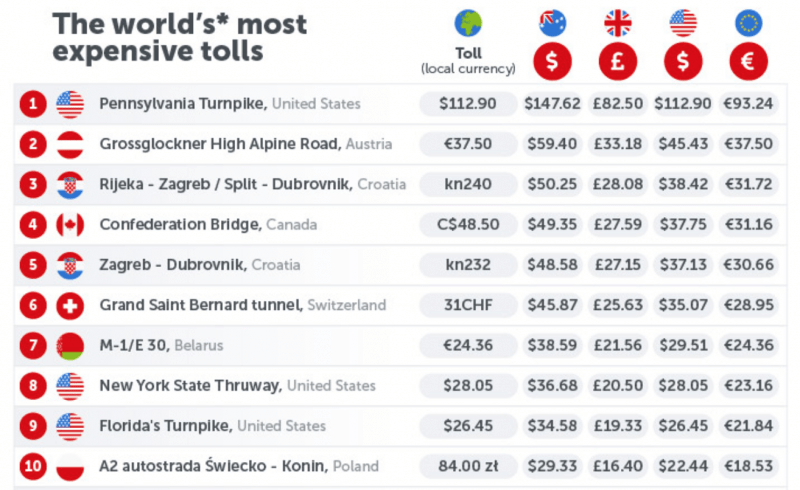Click the red pound sterling currency circle
The height and width of the screenshot is (490, 800).
pos(617,61)
